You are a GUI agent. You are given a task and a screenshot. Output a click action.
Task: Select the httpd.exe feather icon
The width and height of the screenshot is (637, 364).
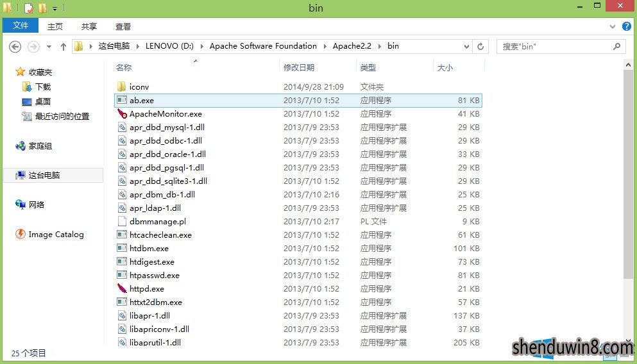tap(122, 288)
